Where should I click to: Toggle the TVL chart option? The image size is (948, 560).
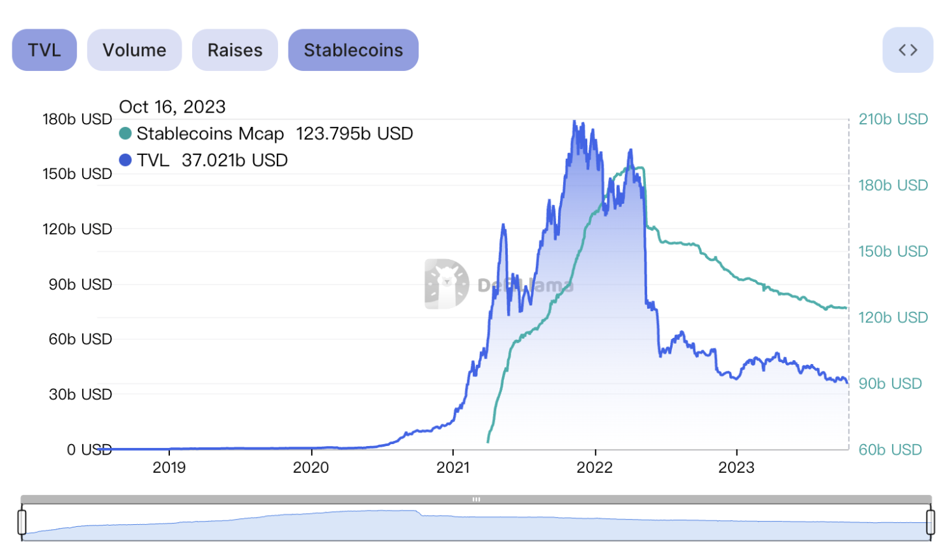(44, 50)
